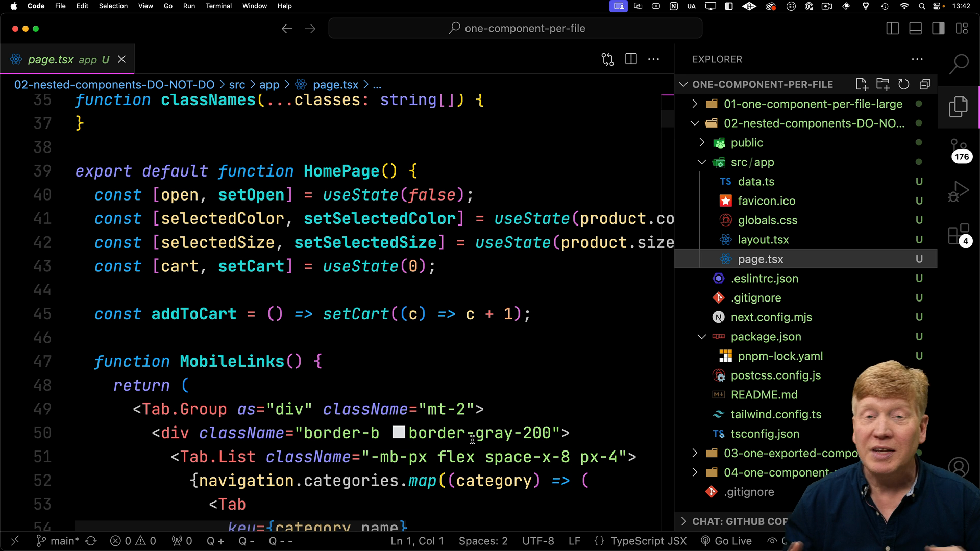The width and height of the screenshot is (980, 551).
Task: Click Spaces: 2 indentation setting
Action: pyautogui.click(x=483, y=541)
